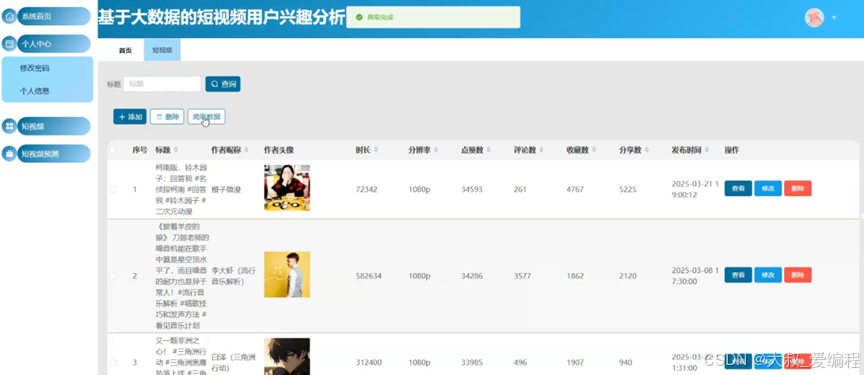Open the dropdown arrow next to avatar
The width and height of the screenshot is (864, 375).
point(834,18)
